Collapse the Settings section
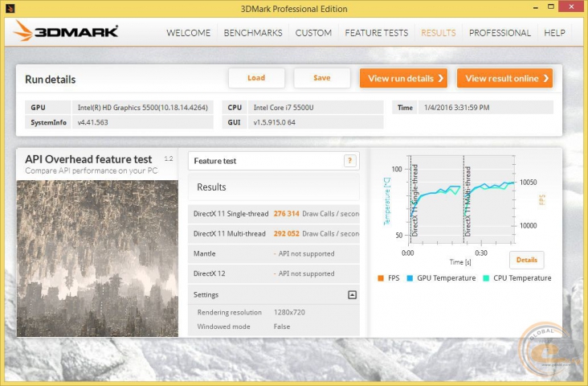The height and width of the screenshot is (386, 588). click(352, 295)
